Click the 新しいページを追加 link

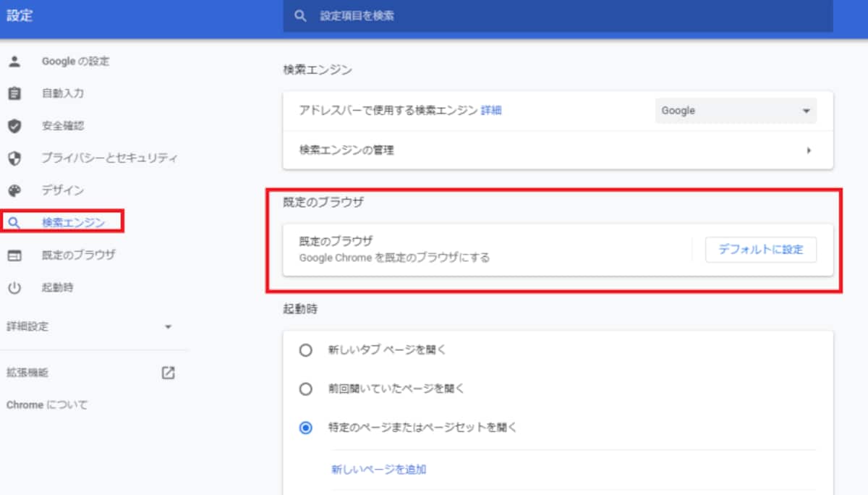pyautogui.click(x=379, y=469)
